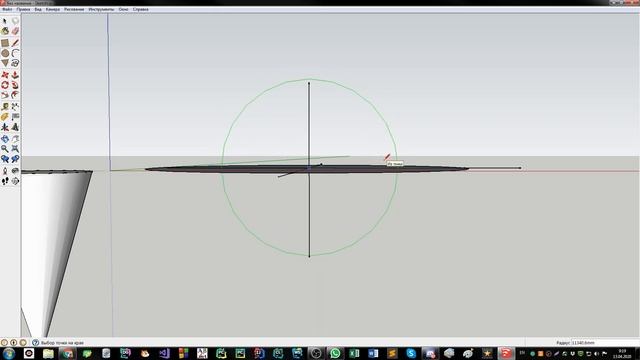
Task: Open the Рисование menu
Action: point(74,9)
